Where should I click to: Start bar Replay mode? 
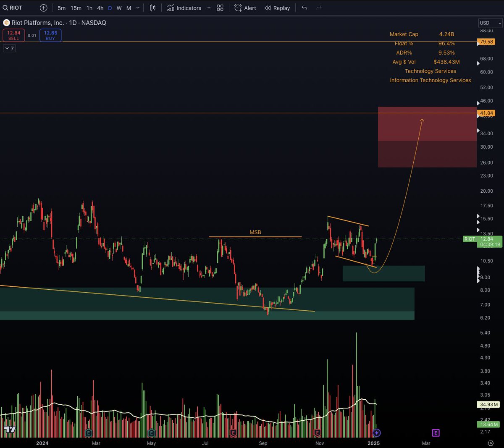tap(277, 8)
